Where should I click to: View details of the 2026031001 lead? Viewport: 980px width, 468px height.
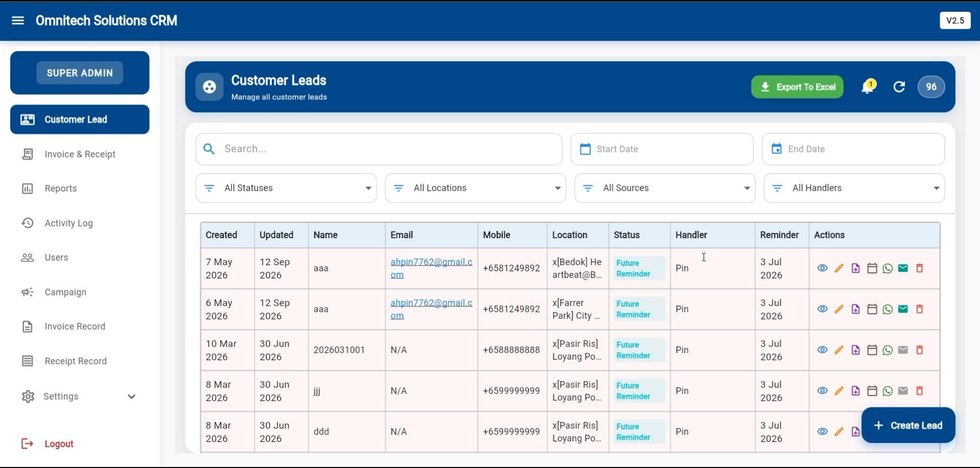[x=822, y=350]
